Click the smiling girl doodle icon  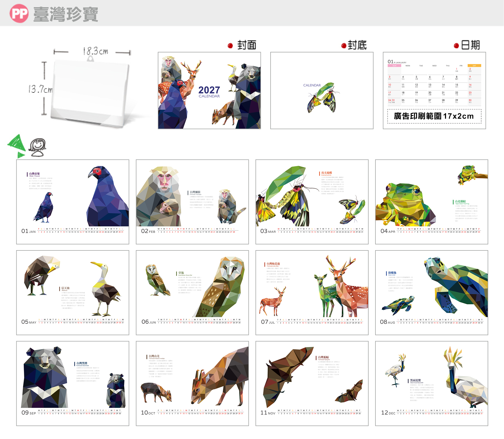37,147
